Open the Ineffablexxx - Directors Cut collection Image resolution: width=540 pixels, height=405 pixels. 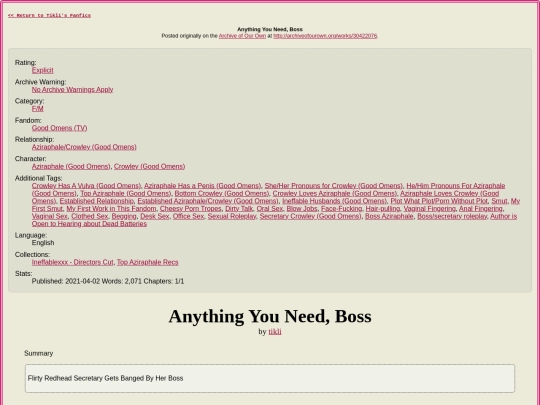click(x=72, y=262)
